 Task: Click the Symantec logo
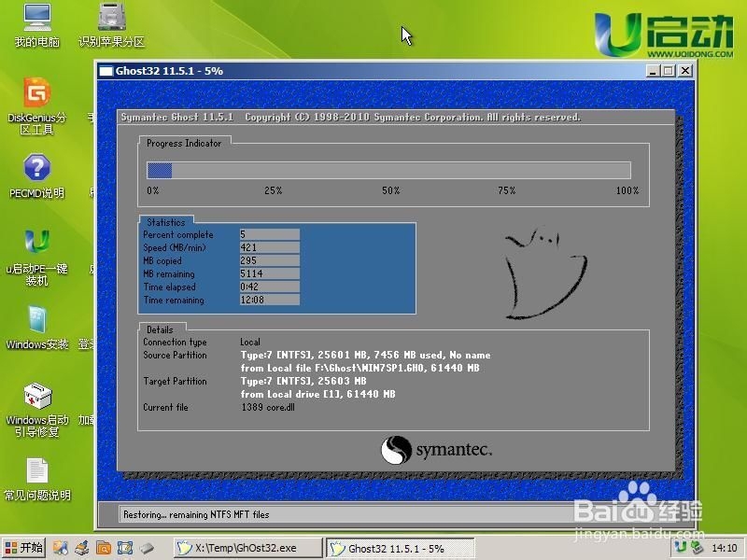coord(436,450)
